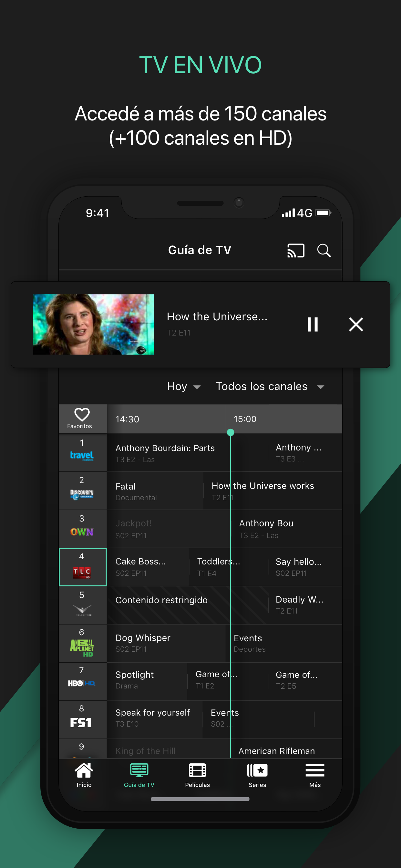Open Anthony Bou T3 E2 on OWN

point(287,529)
